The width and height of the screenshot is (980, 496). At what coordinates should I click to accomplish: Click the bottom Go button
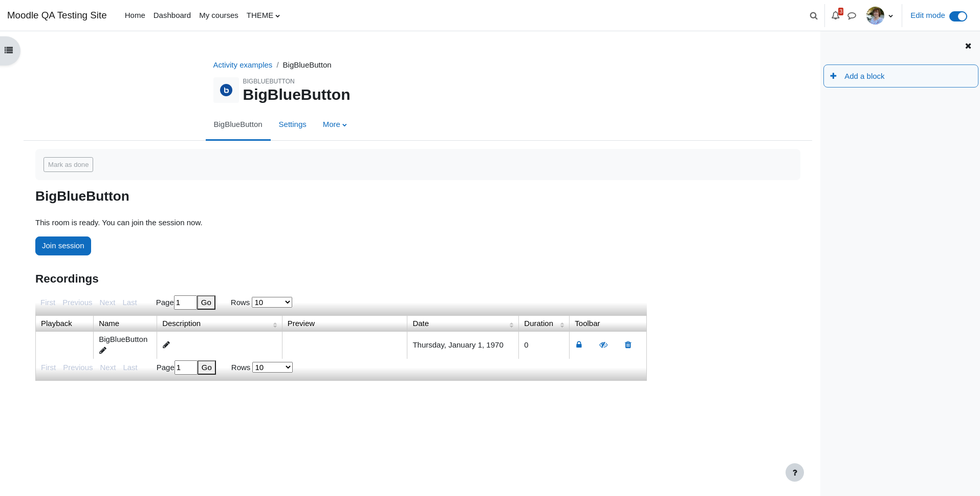207,368
